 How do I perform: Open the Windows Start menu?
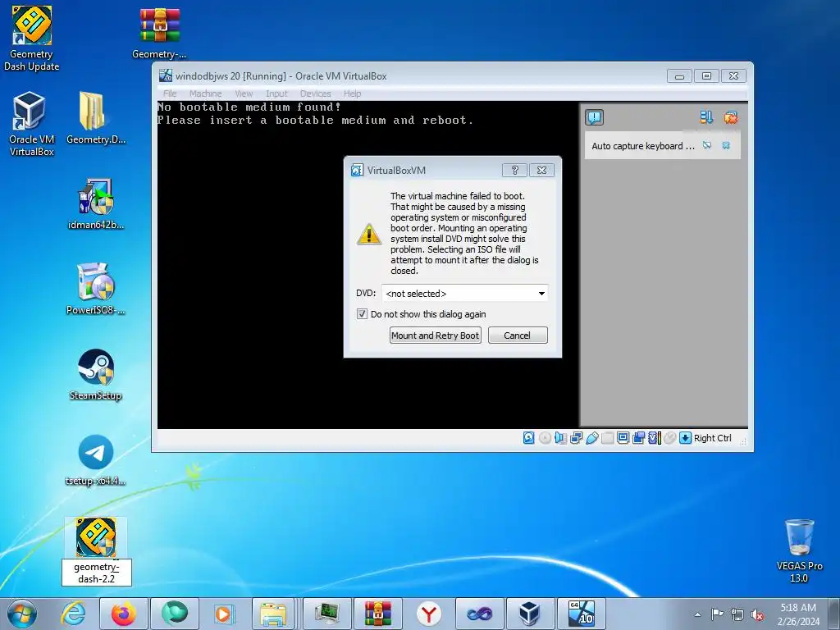(x=22, y=614)
